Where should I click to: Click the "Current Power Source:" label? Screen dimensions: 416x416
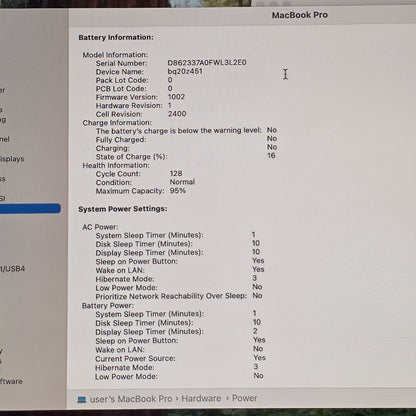click(135, 359)
